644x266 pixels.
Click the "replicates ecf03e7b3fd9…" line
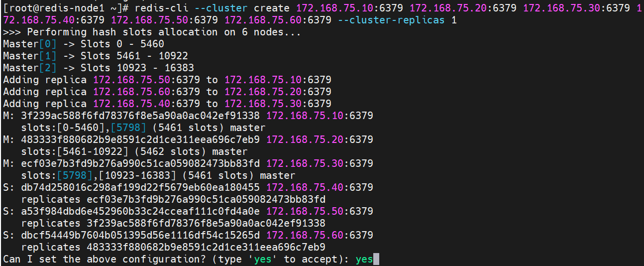point(173,199)
